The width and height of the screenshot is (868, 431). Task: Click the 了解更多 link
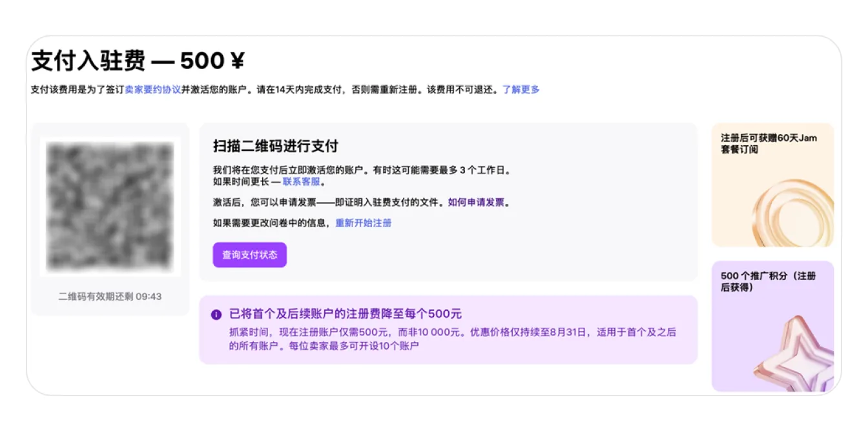click(521, 90)
